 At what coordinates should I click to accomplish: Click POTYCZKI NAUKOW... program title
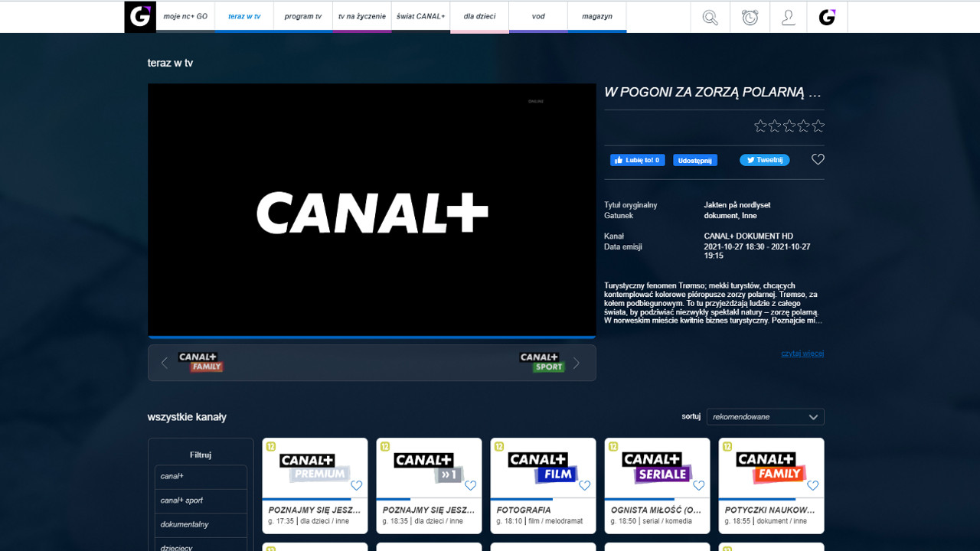(770, 510)
